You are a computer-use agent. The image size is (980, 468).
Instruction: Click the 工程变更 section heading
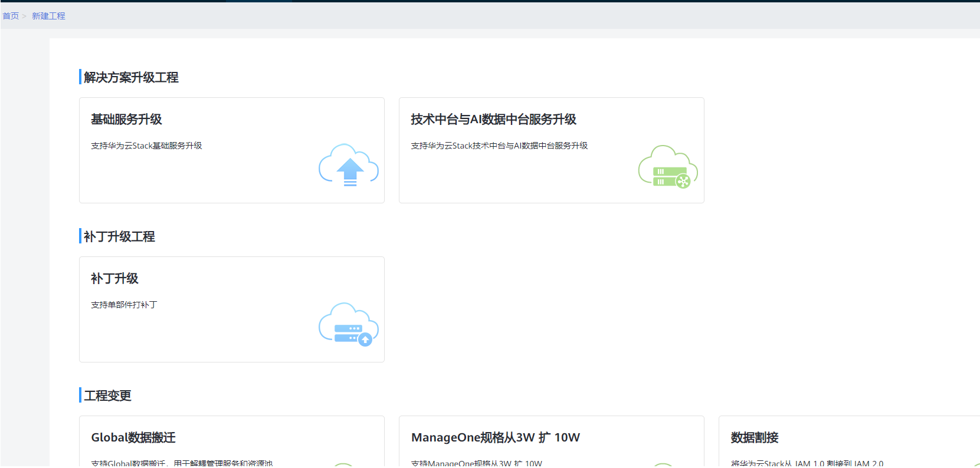107,396
